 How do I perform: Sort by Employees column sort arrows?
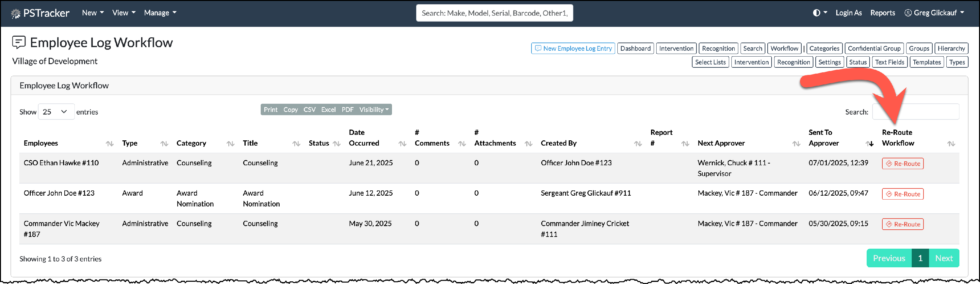[x=109, y=144]
